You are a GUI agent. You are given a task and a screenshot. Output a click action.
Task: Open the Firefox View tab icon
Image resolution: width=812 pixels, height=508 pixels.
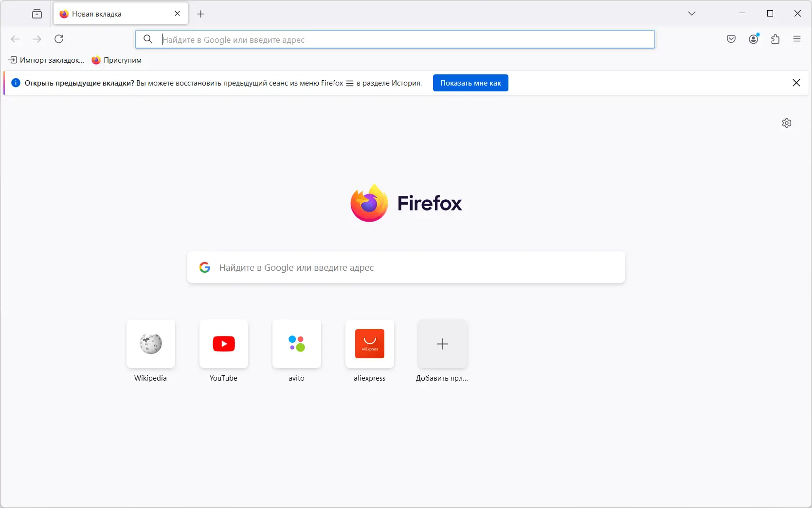tap(37, 14)
